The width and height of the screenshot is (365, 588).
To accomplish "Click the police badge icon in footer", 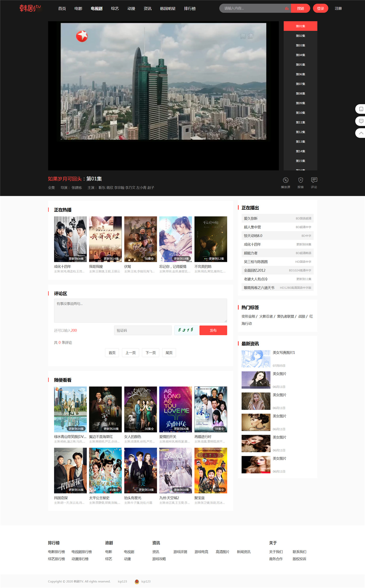I will 137,582.
